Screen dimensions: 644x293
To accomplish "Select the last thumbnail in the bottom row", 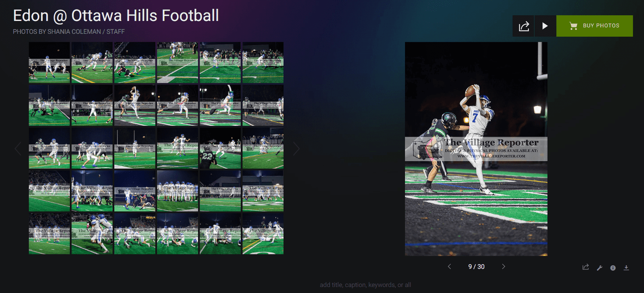I will coord(263,234).
